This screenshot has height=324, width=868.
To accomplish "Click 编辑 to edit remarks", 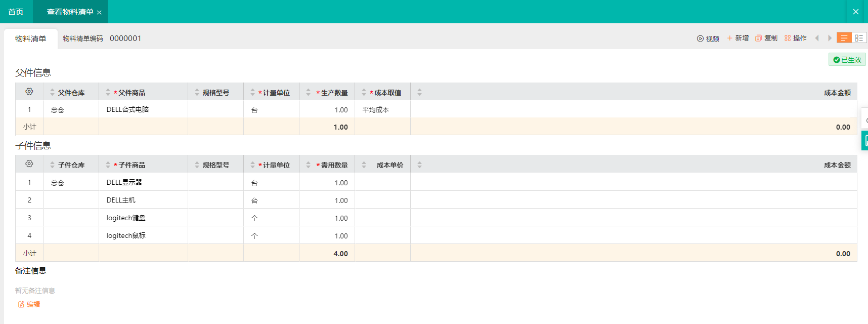I will pyautogui.click(x=29, y=304).
